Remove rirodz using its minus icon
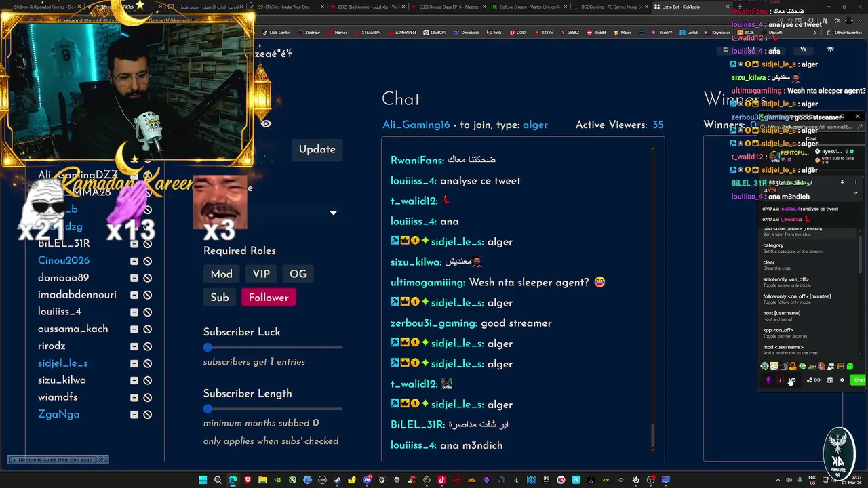This screenshot has width=868, height=488. 134,346
